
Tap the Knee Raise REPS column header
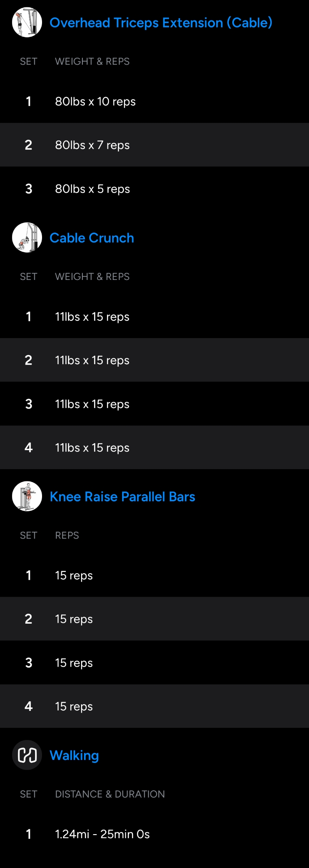pos(67,535)
